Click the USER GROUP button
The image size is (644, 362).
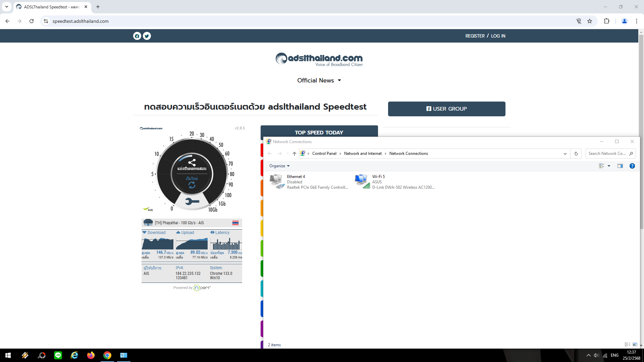click(446, 109)
